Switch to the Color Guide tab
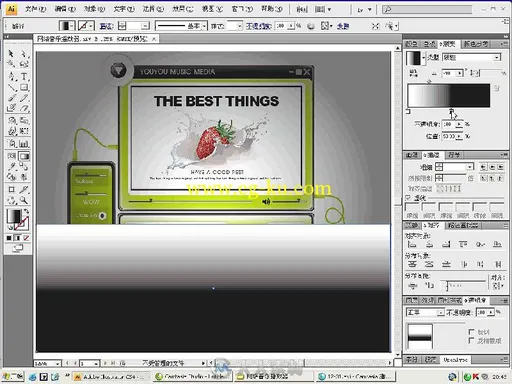 pos(476,44)
